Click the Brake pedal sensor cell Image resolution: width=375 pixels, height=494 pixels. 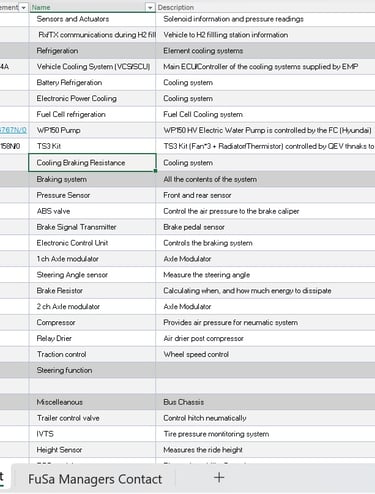265,227
